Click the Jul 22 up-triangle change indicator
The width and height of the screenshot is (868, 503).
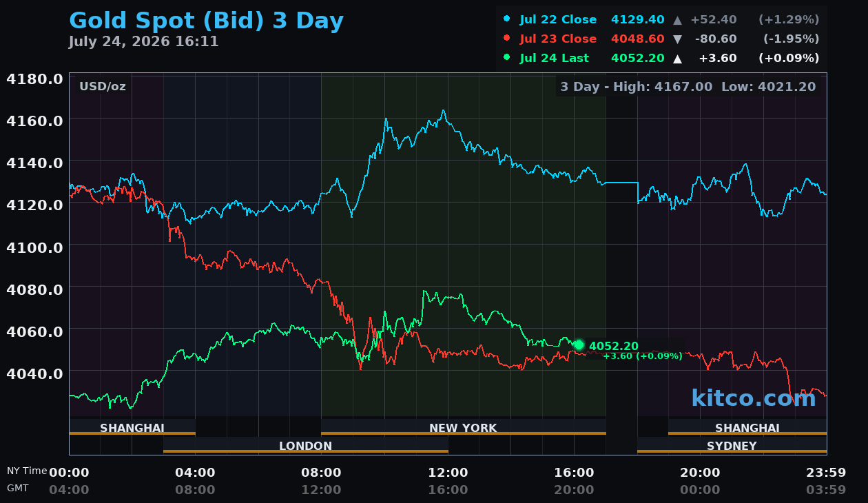click(x=678, y=20)
